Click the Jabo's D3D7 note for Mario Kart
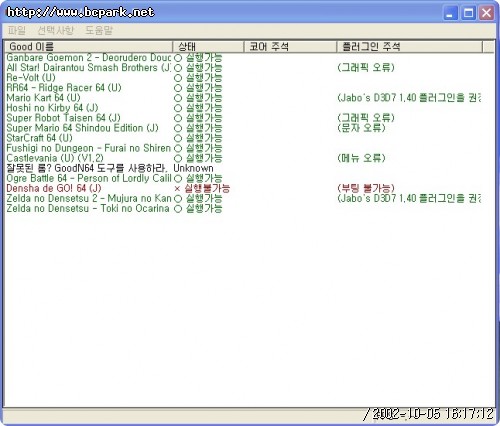 pyautogui.click(x=409, y=98)
